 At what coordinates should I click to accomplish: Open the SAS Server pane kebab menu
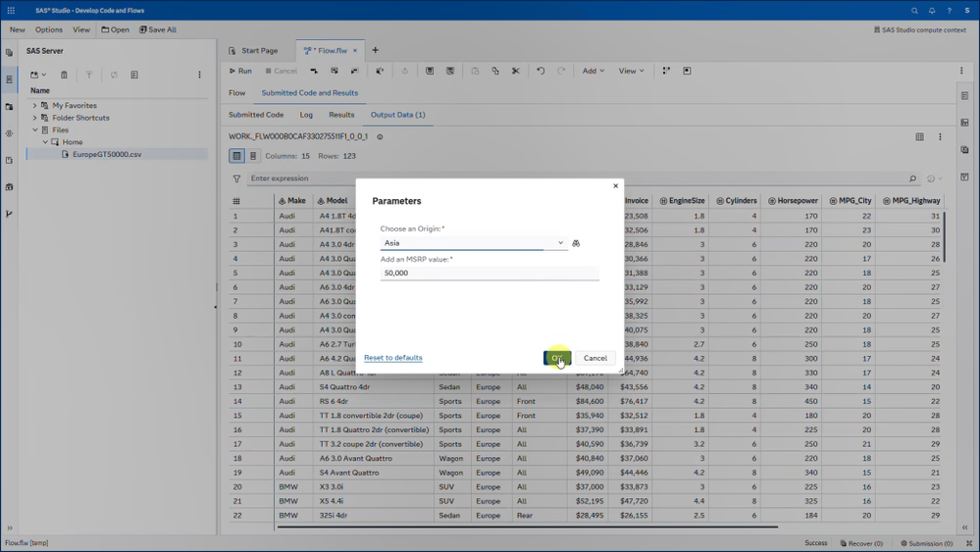[x=199, y=75]
